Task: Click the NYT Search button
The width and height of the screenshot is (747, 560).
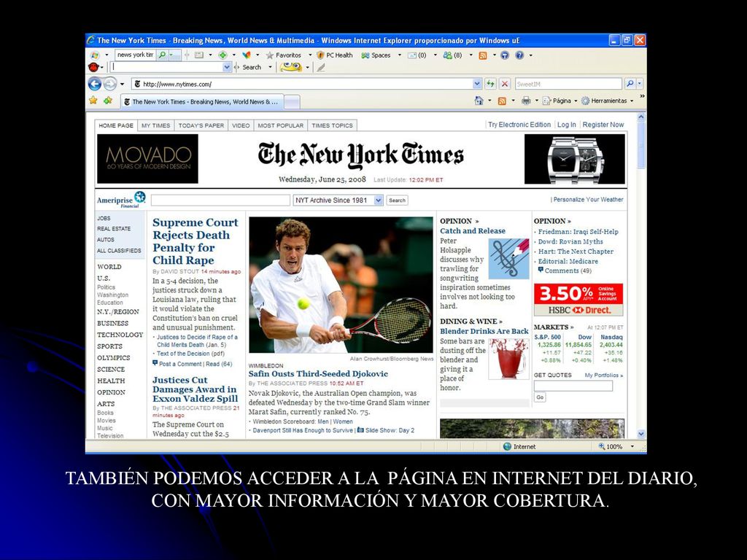Action: pos(397,201)
